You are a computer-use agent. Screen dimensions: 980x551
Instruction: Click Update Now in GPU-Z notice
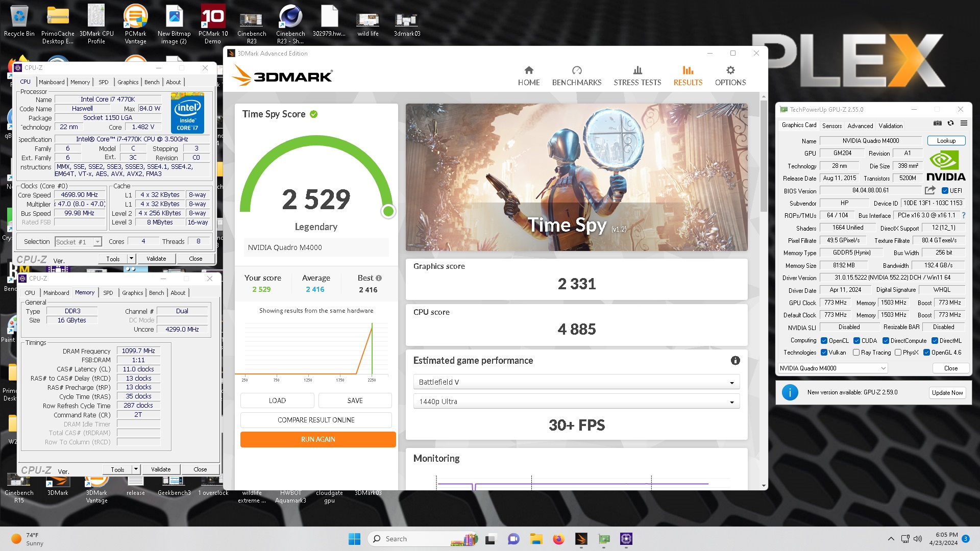[x=947, y=393]
